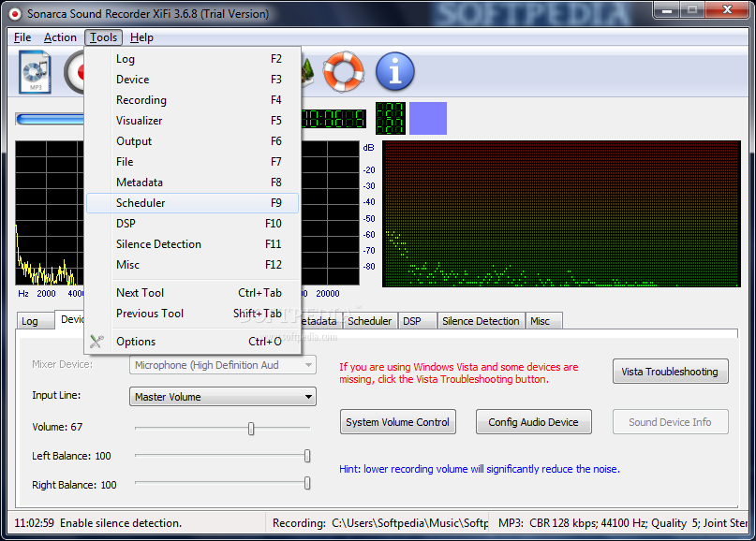Open the Silence Detection tab
This screenshot has height=541, width=756.
click(481, 321)
